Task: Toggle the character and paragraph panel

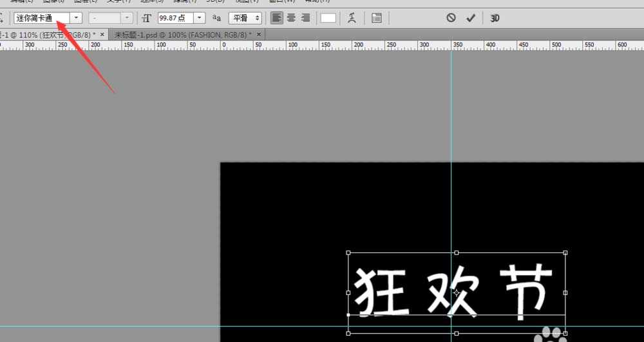Action: [x=377, y=18]
